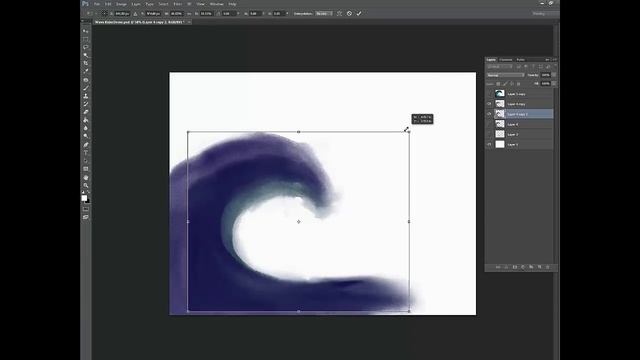Viewport: 640px width, 360px height.
Task: Open the File menu
Action: pyautogui.click(x=97, y=4)
